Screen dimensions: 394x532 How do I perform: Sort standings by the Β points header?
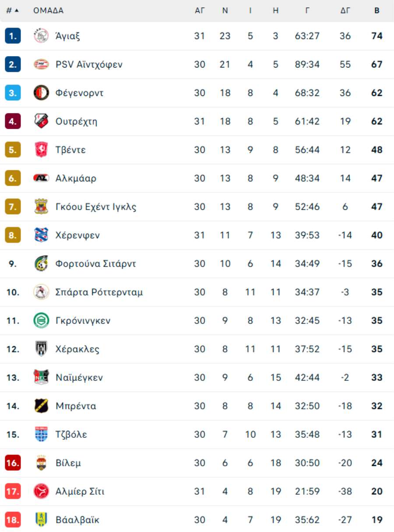point(377,11)
